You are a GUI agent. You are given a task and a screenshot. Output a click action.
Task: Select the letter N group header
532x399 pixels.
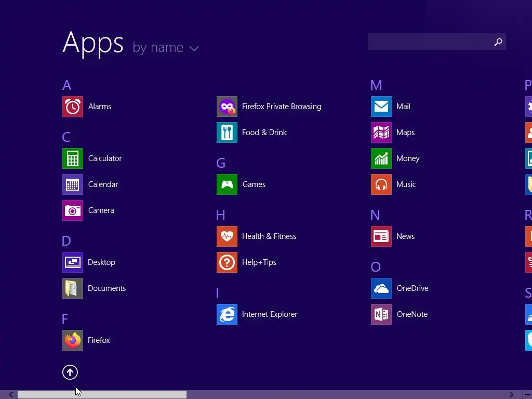tap(375, 215)
